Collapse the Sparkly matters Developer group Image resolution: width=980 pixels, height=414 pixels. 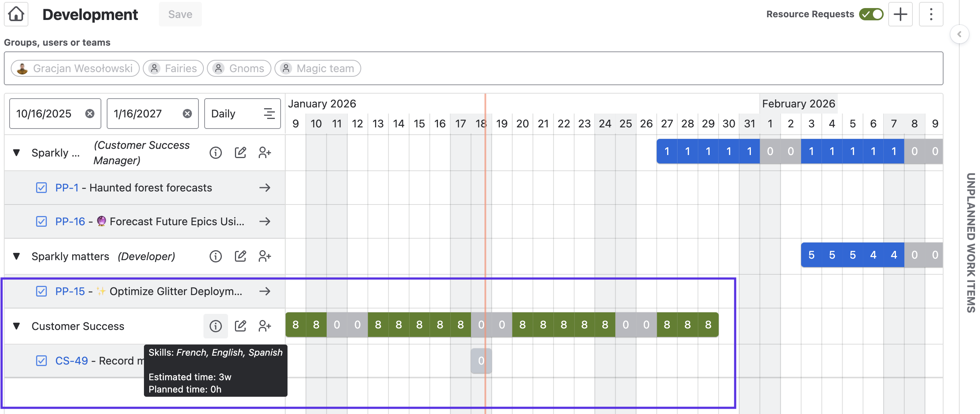click(17, 256)
